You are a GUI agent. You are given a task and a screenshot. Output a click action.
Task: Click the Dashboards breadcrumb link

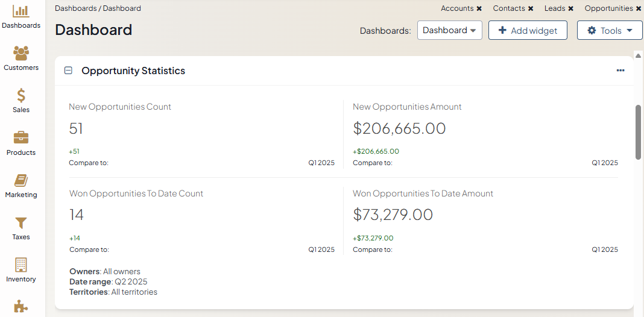75,8
